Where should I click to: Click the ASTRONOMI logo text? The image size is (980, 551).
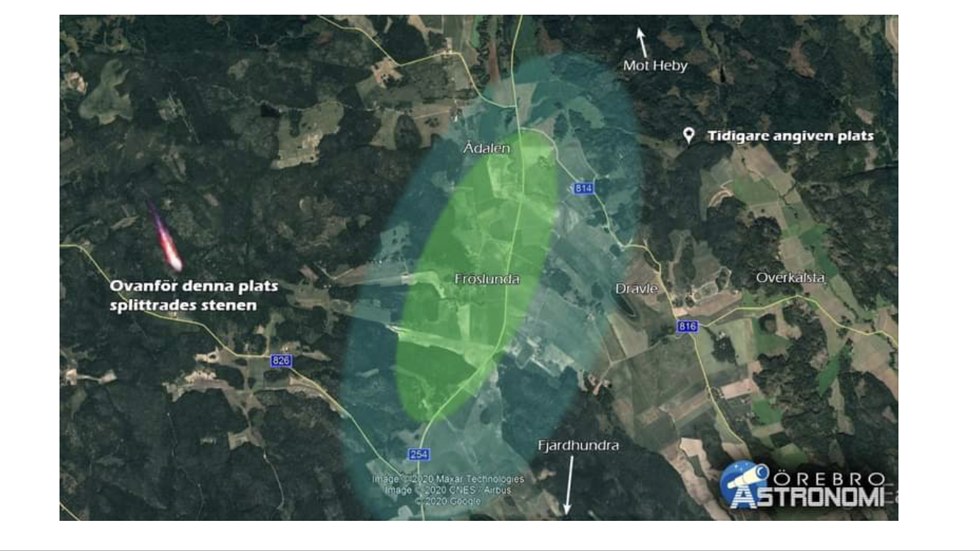pyautogui.click(x=808, y=497)
